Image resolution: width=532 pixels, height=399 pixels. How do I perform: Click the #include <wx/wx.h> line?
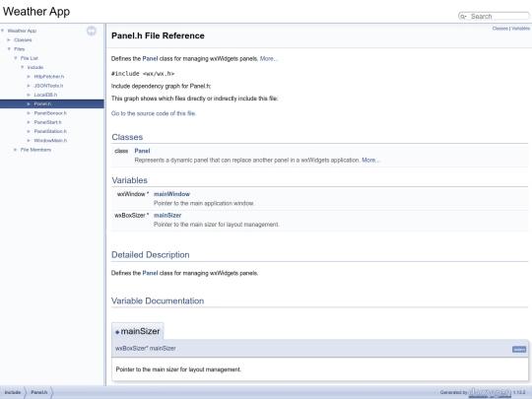coord(143,74)
